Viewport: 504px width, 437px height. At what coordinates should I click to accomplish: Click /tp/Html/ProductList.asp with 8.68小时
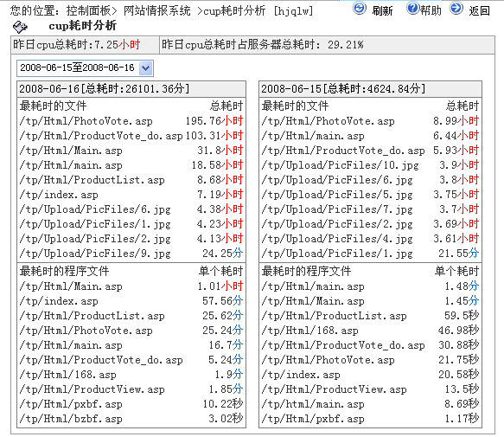point(131,180)
